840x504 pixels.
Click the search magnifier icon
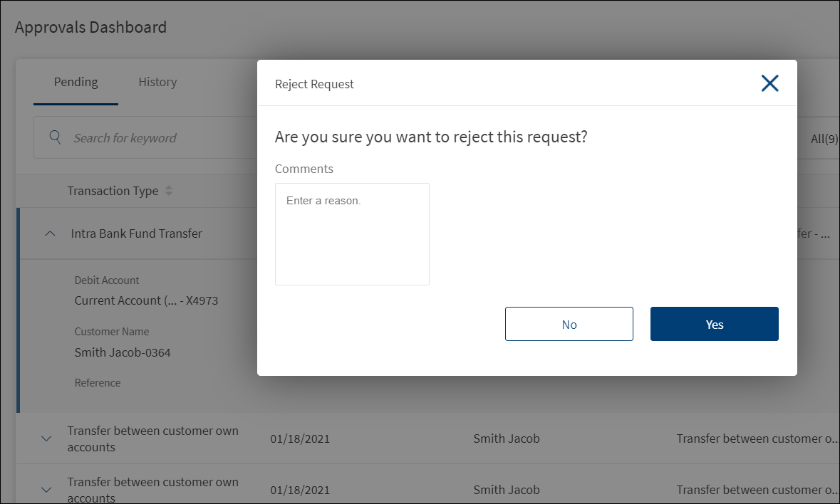55,137
